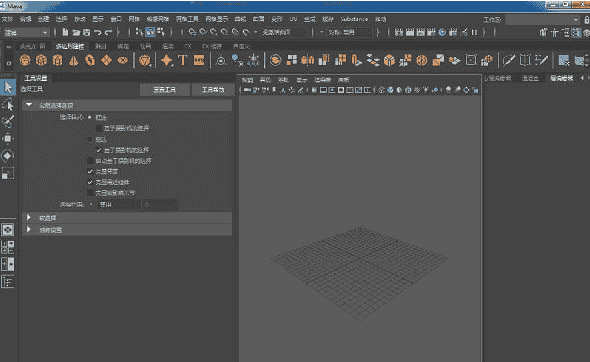Check the last unchecked highlight option checkbox
The image size is (590, 362).
click(90, 193)
